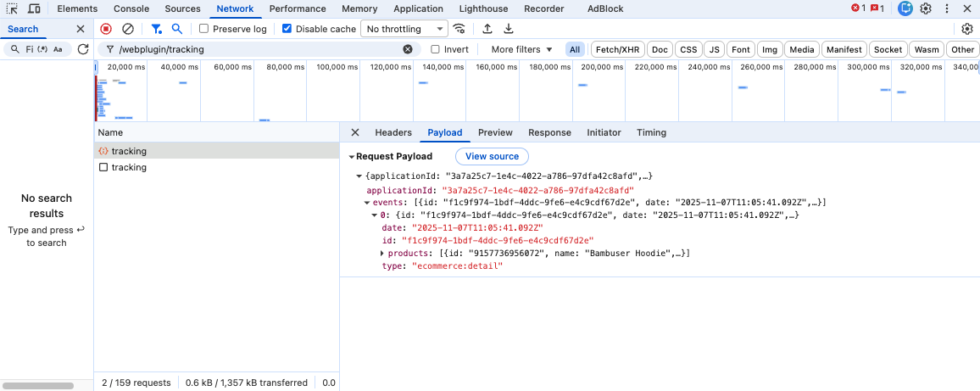Click the import HAR upload icon
980x391 pixels.
[x=487, y=29]
